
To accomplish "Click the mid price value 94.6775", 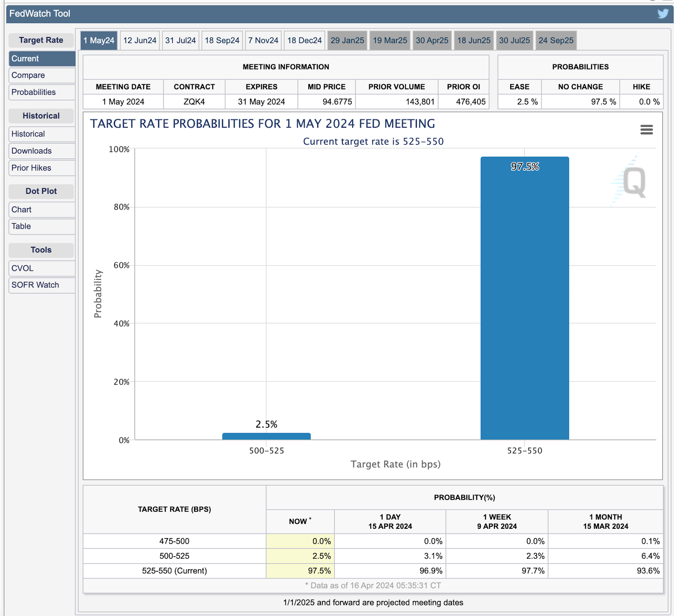I will click(x=326, y=102).
